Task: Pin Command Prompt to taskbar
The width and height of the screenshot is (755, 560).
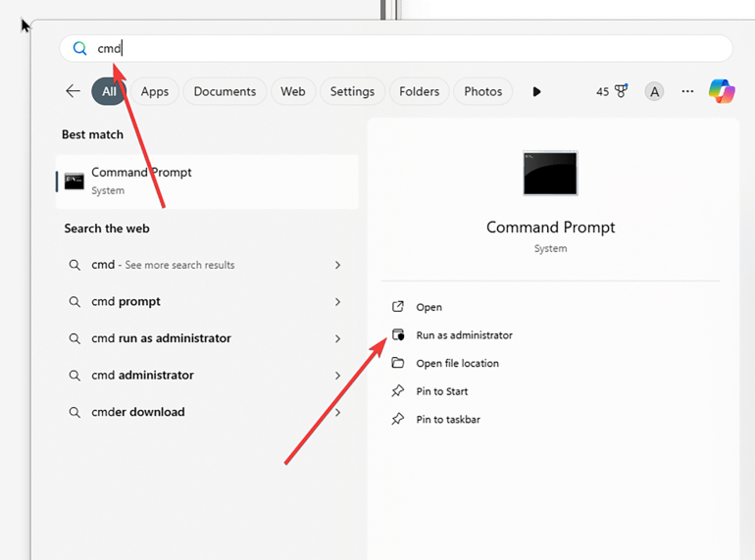Action: [x=448, y=420]
